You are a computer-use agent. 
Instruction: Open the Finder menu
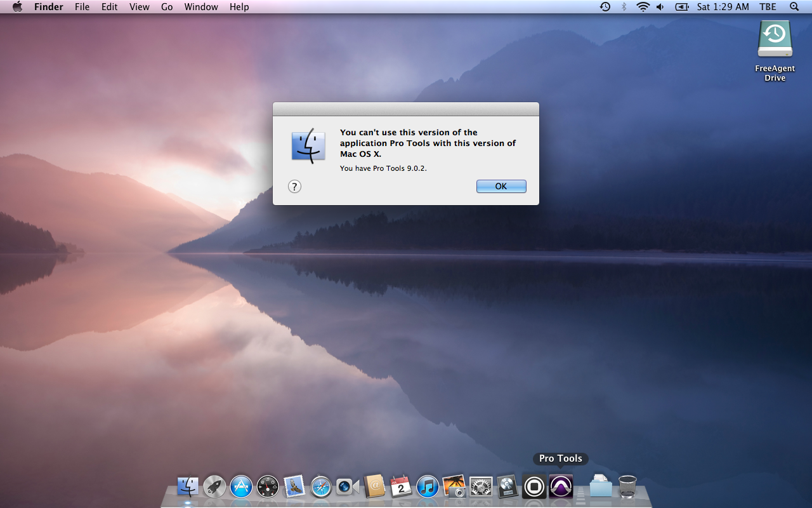[x=48, y=7]
